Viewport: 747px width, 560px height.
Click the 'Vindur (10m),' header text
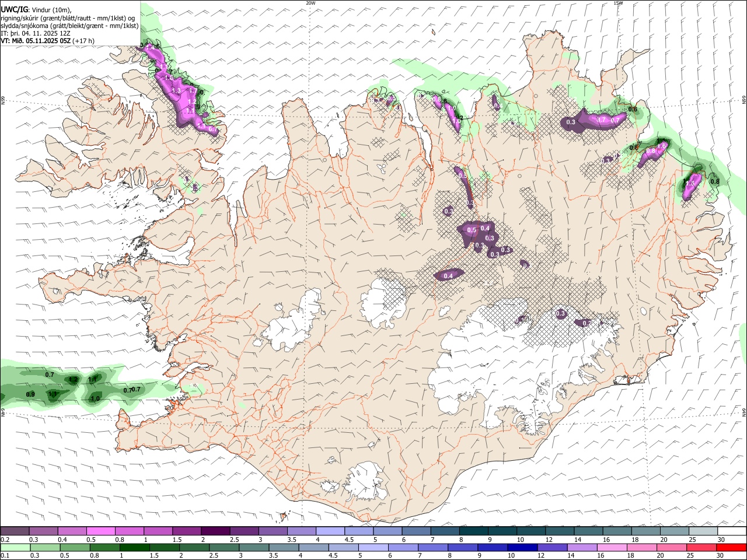[50, 10]
